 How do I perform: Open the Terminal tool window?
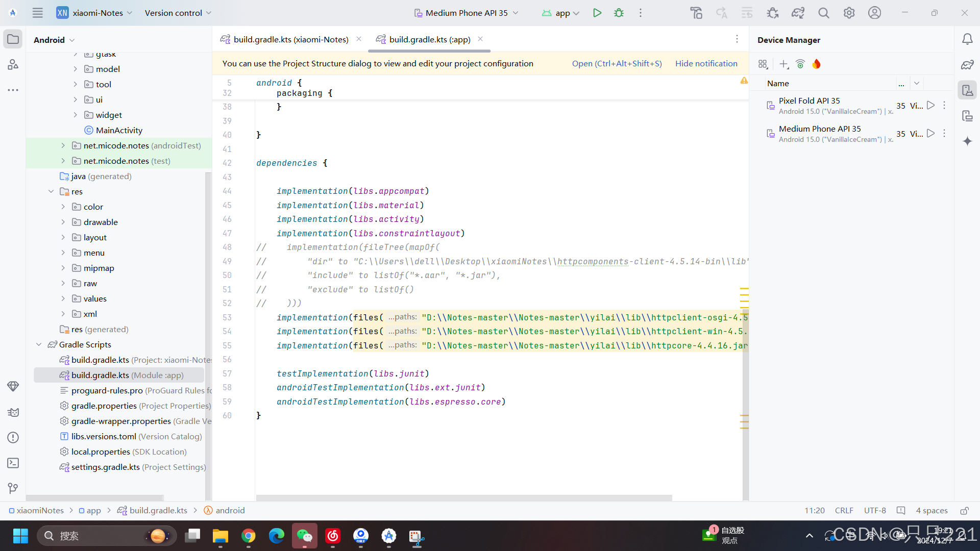click(x=13, y=463)
